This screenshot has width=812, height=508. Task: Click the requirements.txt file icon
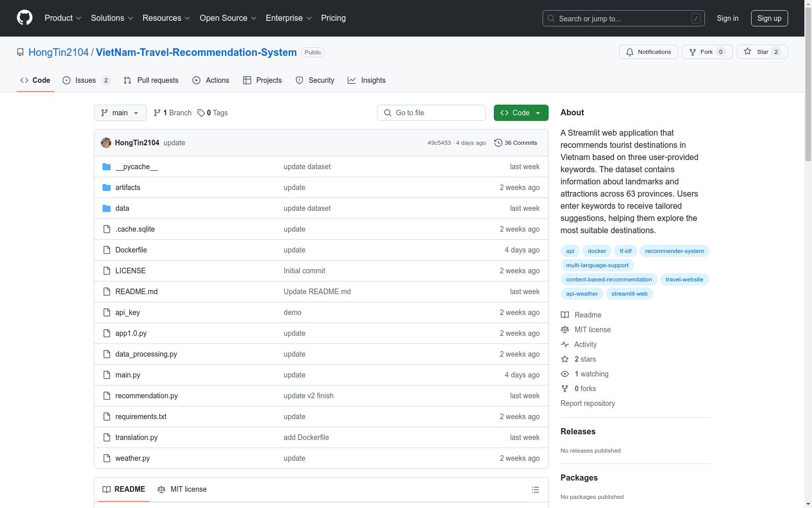(107, 417)
